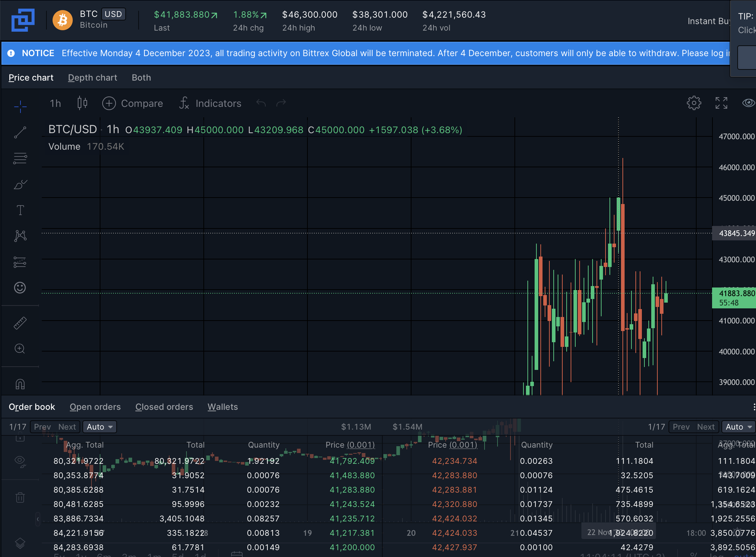The height and width of the screenshot is (557, 756).
Task: Expand the bids Auto grouping dropdown
Action: 100,427
